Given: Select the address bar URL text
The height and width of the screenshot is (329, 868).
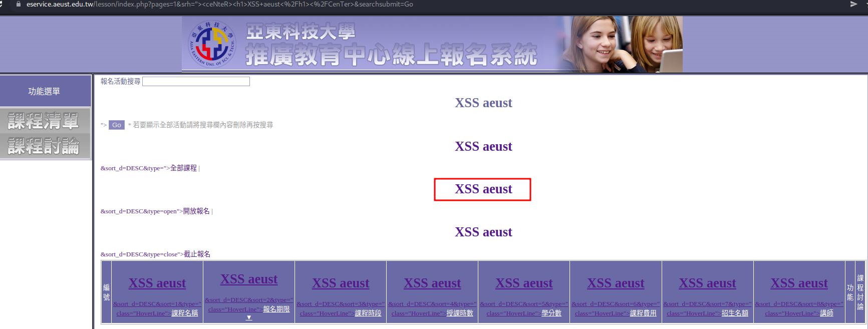Looking at the screenshot, I should tap(219, 4).
